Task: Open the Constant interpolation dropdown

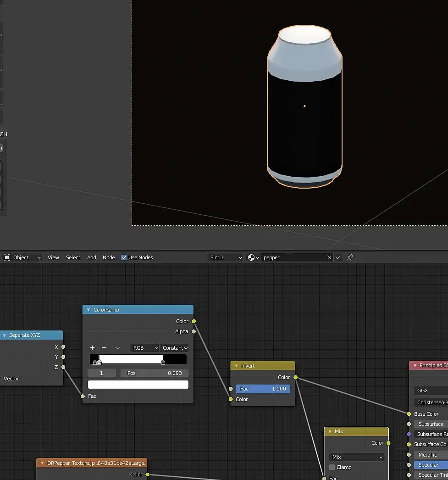Action: click(175, 348)
